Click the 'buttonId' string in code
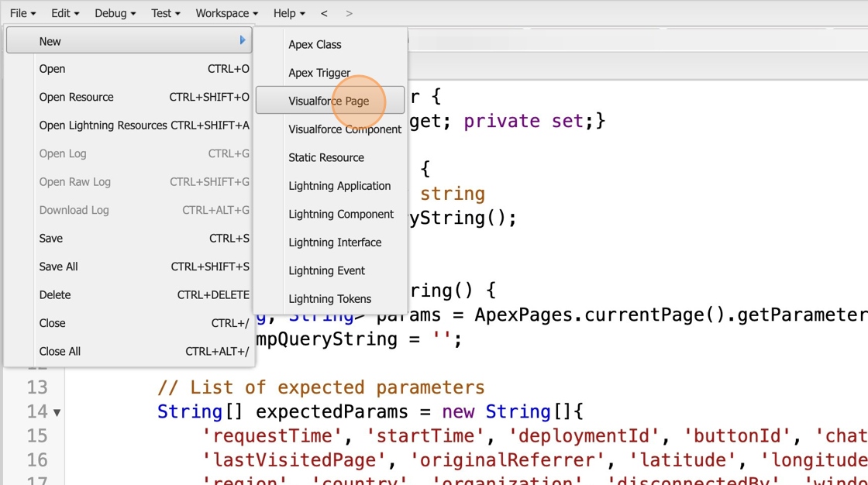The width and height of the screenshot is (868, 485). (738, 435)
